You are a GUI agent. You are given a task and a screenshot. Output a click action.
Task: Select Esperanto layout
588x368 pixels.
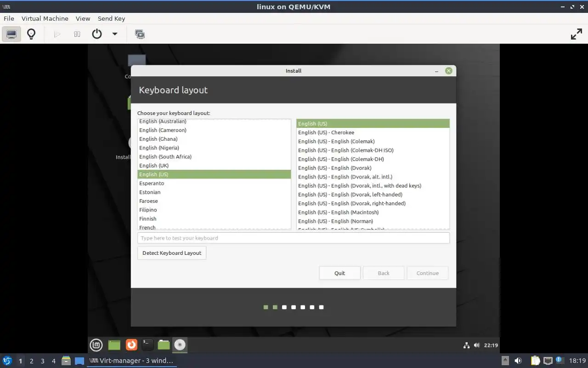tap(214, 183)
